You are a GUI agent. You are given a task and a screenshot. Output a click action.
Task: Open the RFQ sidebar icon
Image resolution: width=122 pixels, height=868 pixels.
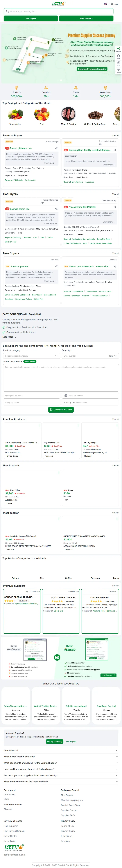point(118,63)
